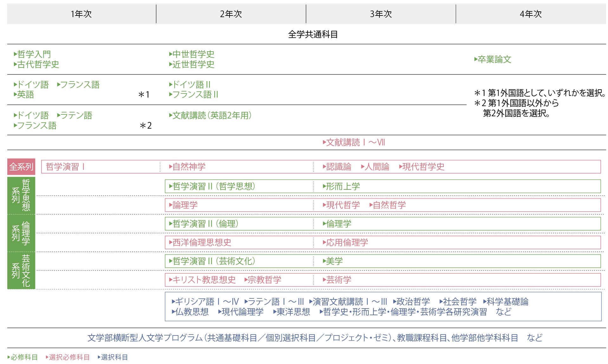Click the 選択科目 legend entry
This screenshot has height=364, width=608.
click(113, 357)
